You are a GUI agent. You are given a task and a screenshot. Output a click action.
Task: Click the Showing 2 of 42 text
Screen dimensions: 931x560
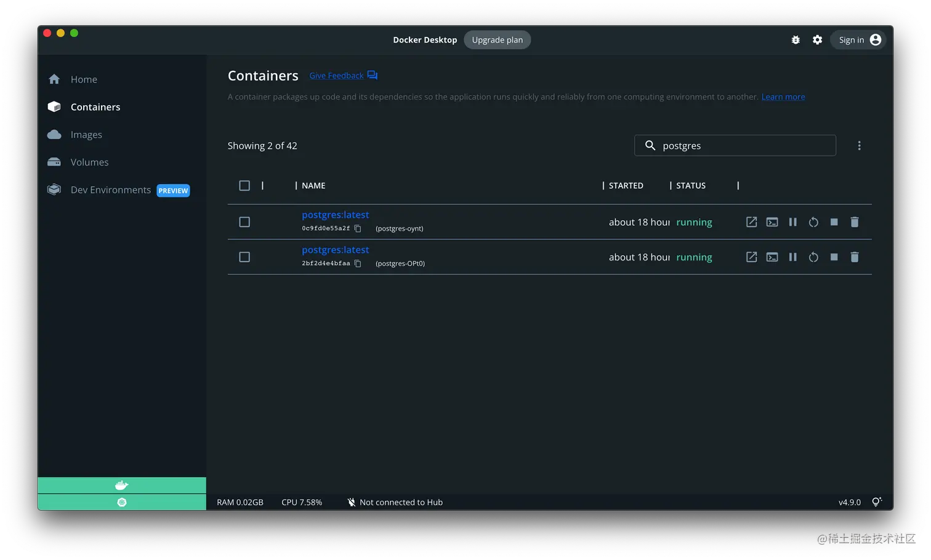click(262, 146)
